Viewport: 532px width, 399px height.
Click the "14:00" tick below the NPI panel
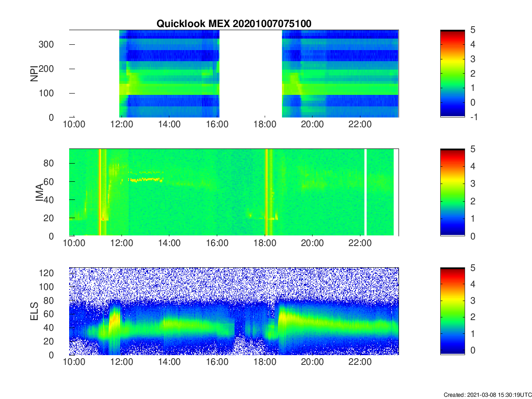coord(169,125)
